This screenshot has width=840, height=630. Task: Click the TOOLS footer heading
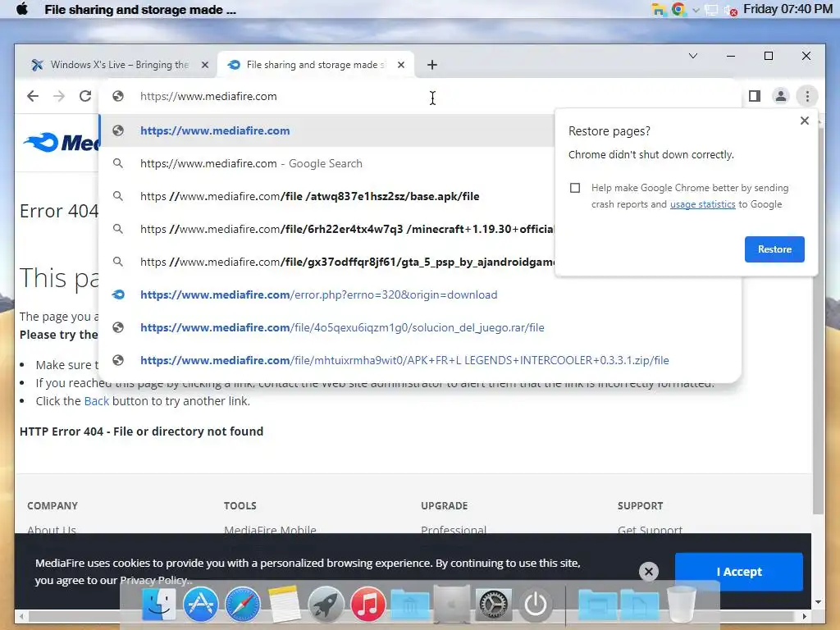pos(240,505)
